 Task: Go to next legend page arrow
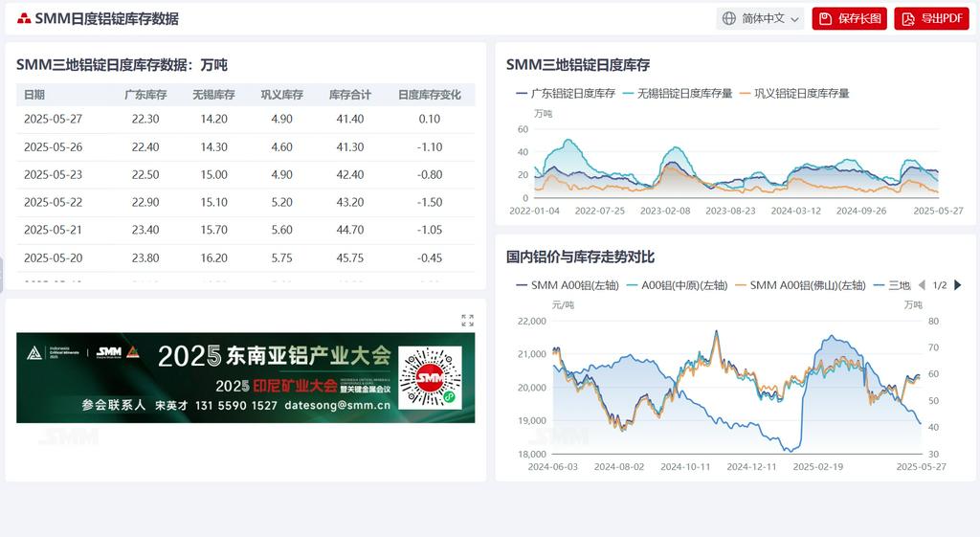click(958, 285)
